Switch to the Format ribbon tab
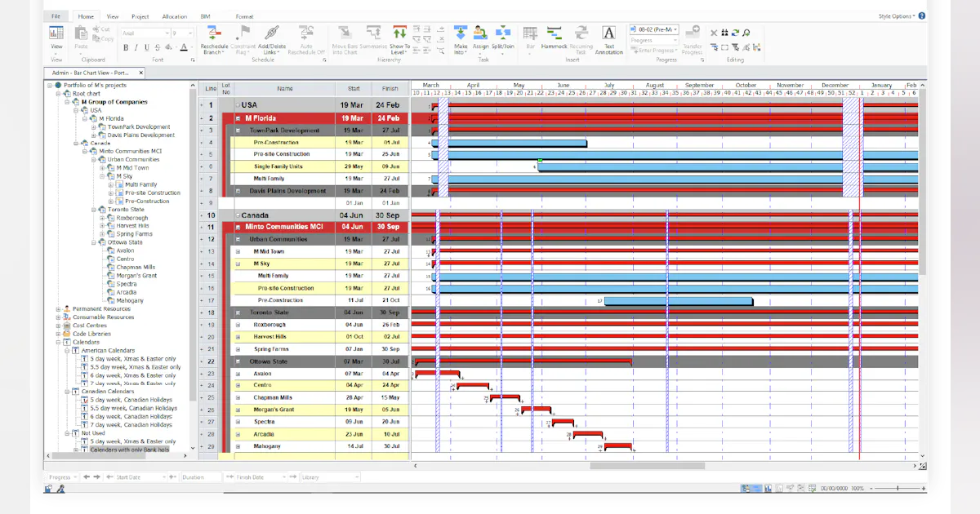 tap(244, 16)
